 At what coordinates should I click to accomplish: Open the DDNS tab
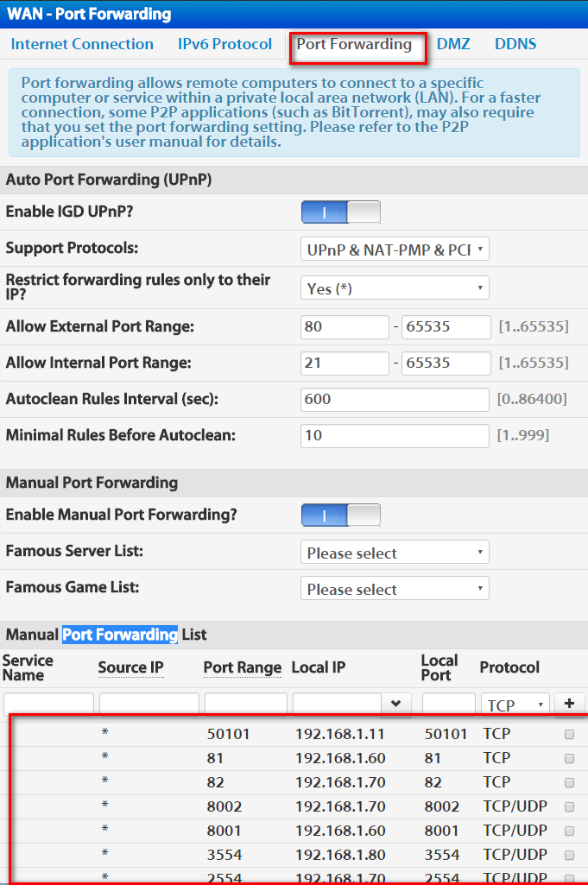(515, 44)
